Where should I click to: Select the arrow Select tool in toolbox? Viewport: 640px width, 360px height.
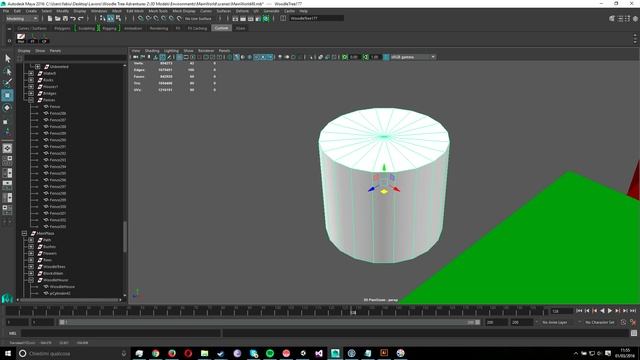[x=7, y=59]
